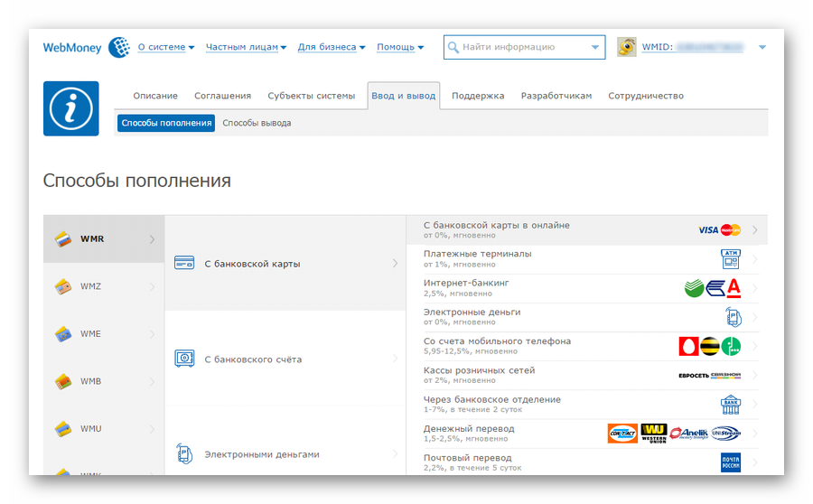Viewport: 813px width, 504px height.
Task: Select the WMB wallet icon
Action: click(x=63, y=382)
